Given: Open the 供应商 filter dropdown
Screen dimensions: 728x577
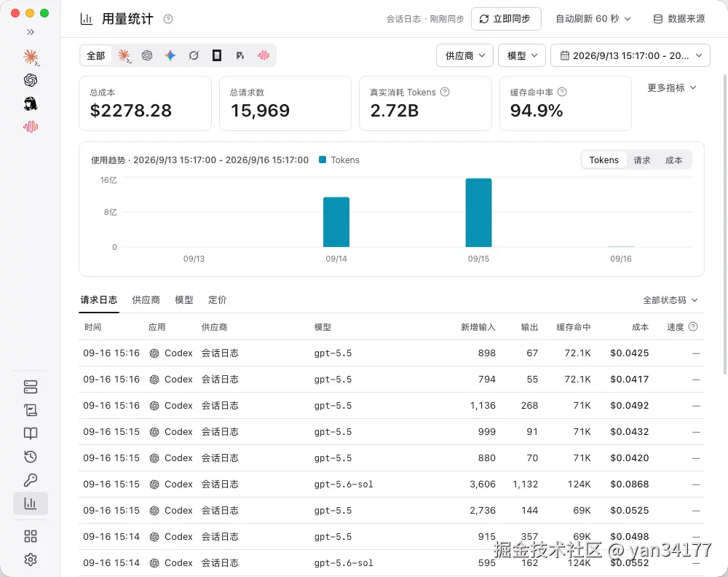Looking at the screenshot, I should tap(464, 56).
